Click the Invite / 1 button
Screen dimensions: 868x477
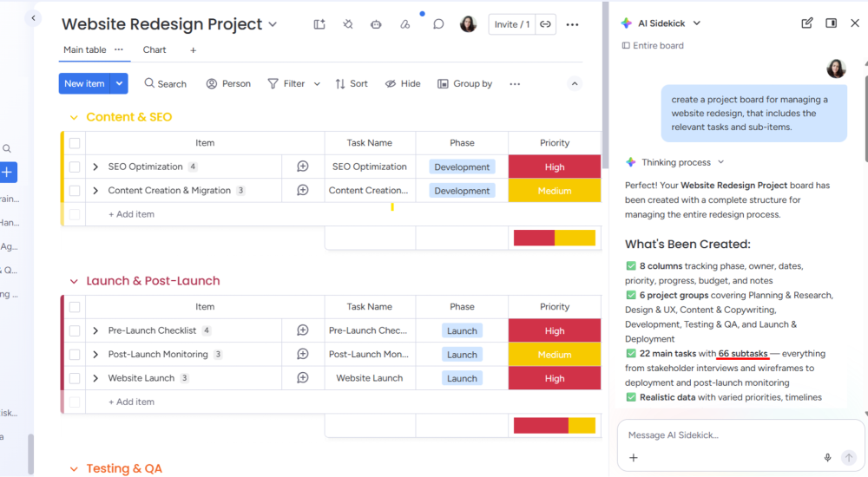(511, 24)
